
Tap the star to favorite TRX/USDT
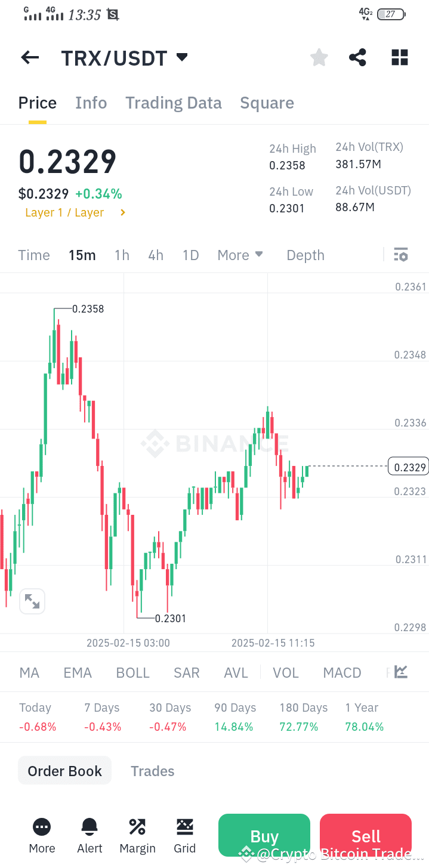point(319,57)
